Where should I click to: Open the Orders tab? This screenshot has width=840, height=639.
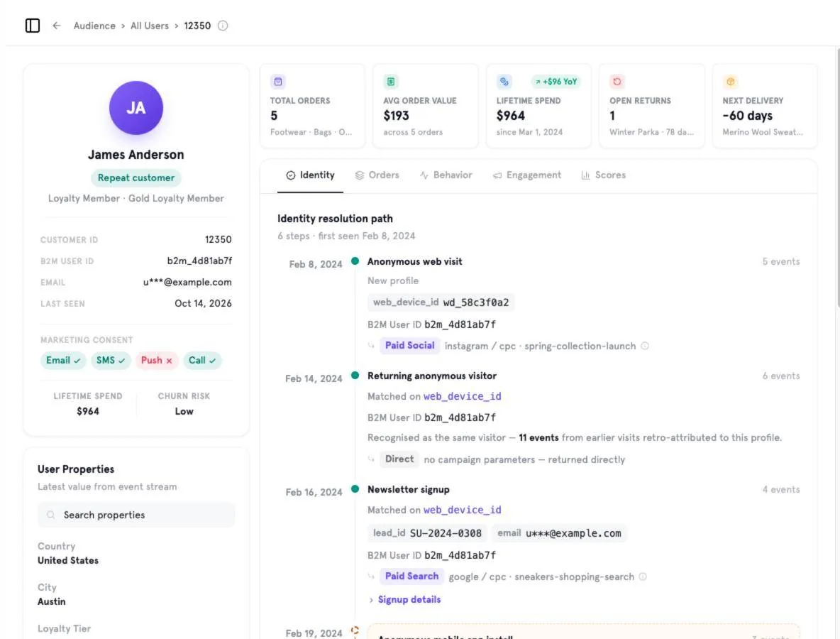pos(377,175)
